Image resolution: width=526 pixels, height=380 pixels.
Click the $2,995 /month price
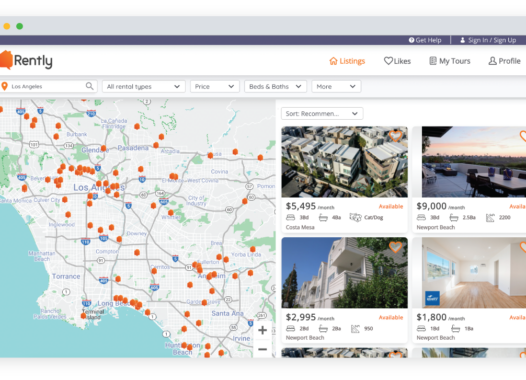coord(310,317)
